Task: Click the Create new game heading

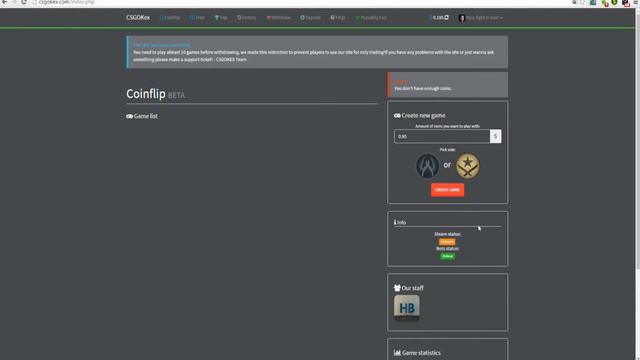Action: coord(420,116)
